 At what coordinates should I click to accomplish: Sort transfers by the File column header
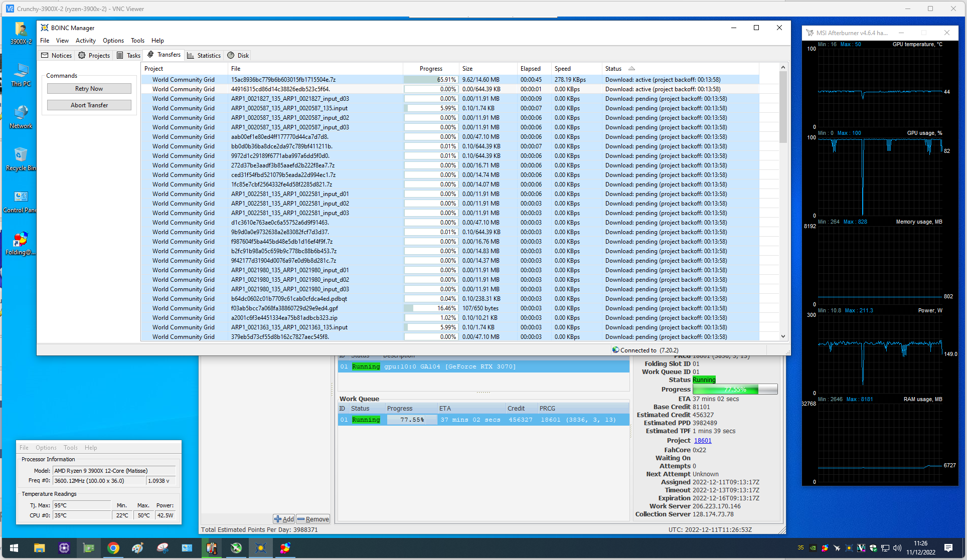(x=315, y=69)
